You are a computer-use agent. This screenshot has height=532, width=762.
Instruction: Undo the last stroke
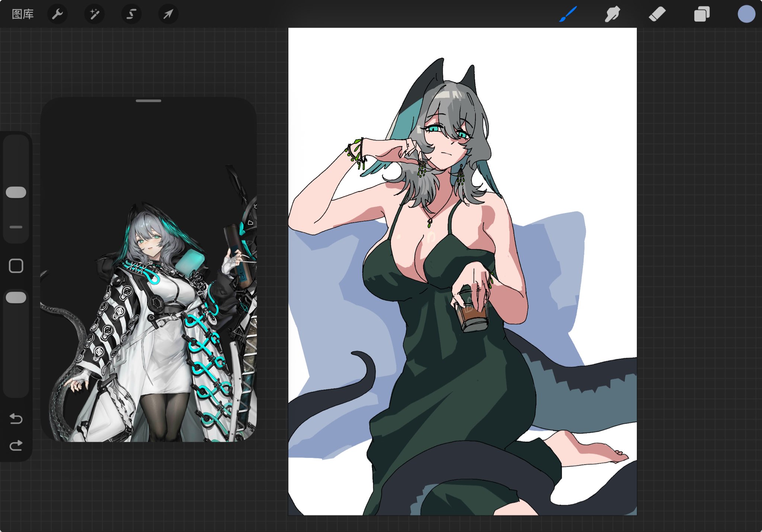click(x=16, y=419)
